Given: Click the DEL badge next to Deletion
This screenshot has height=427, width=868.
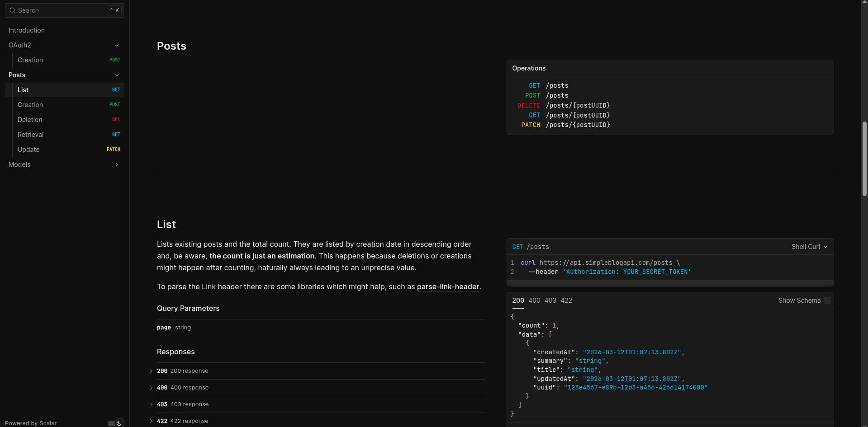Looking at the screenshot, I should coord(116,119).
